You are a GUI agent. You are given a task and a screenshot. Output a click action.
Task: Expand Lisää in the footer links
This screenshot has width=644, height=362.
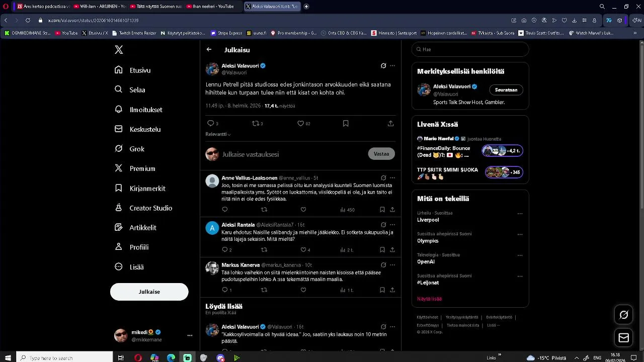[x=493, y=325]
